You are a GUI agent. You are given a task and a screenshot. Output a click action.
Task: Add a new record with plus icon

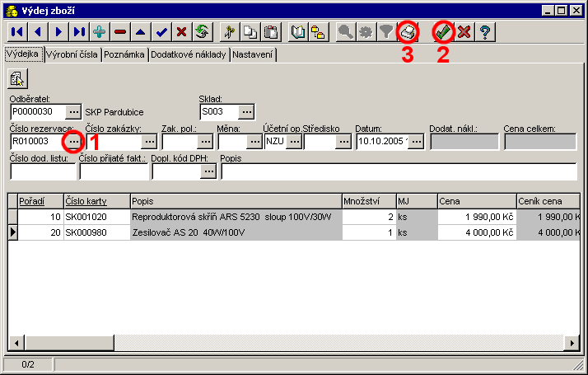pyautogui.click(x=100, y=32)
